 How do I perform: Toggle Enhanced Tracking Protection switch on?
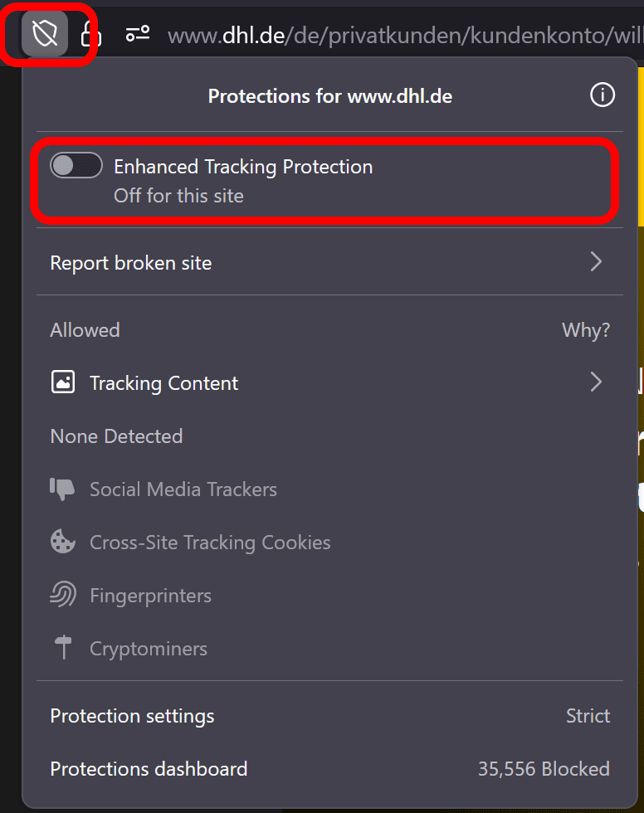click(76, 166)
